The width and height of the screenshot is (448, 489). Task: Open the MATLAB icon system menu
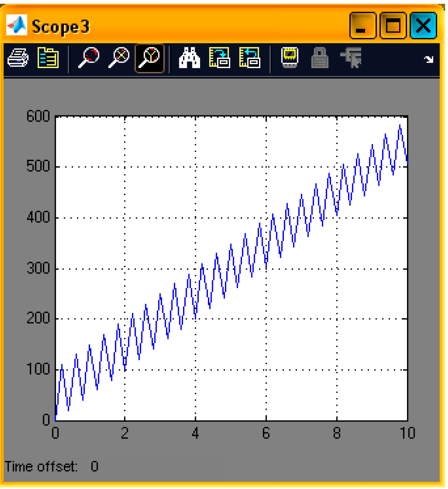pyautogui.click(x=17, y=25)
